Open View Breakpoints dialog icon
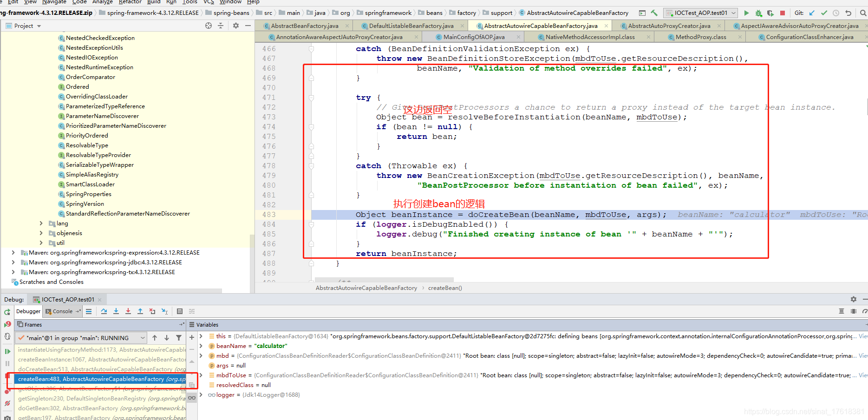 (7, 392)
